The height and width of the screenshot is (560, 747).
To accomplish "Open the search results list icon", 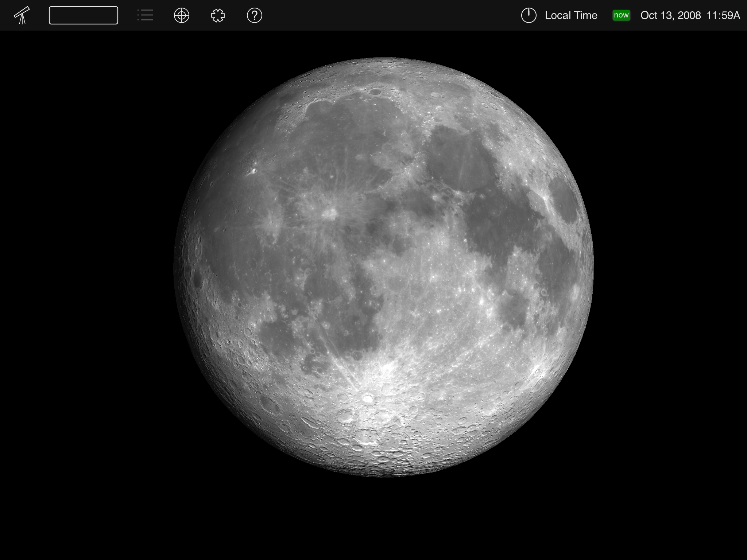I will click(x=145, y=15).
